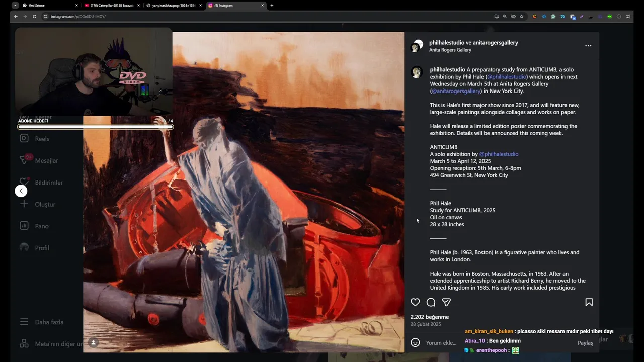Click Oluştur to create a post

(x=38, y=204)
